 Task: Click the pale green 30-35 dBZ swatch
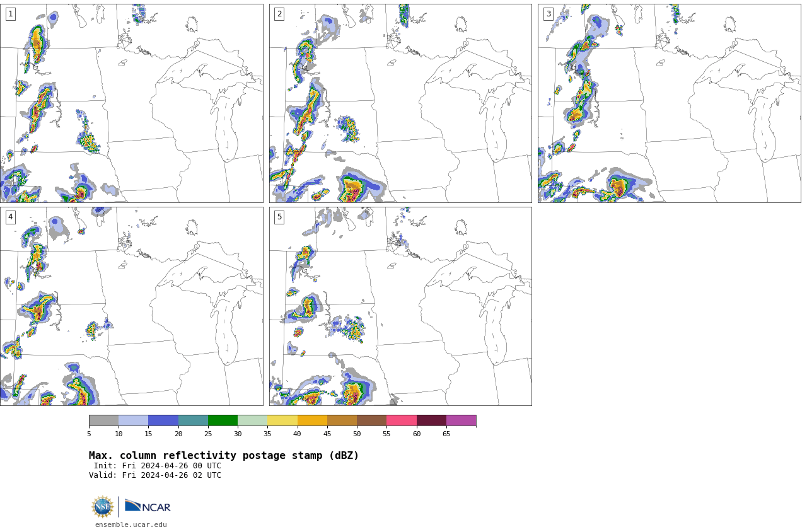253,420
